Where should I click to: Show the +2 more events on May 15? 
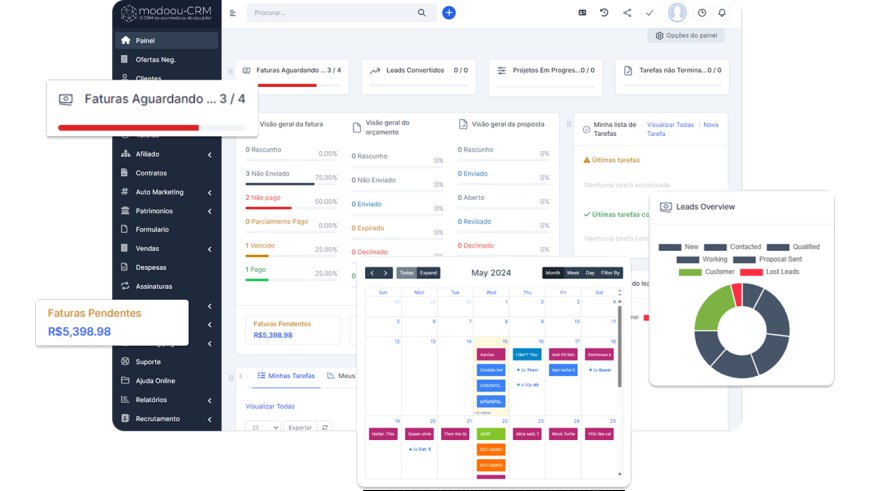coord(483,413)
